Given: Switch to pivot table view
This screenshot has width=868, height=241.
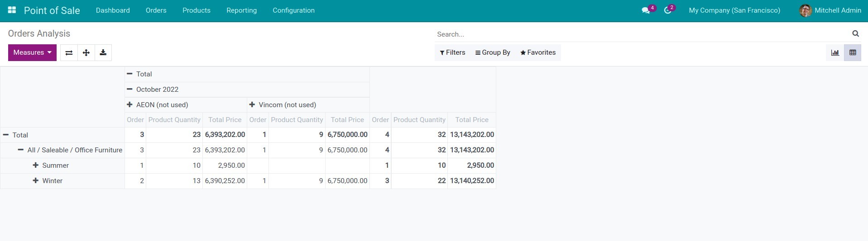Looking at the screenshot, I should click(x=853, y=52).
